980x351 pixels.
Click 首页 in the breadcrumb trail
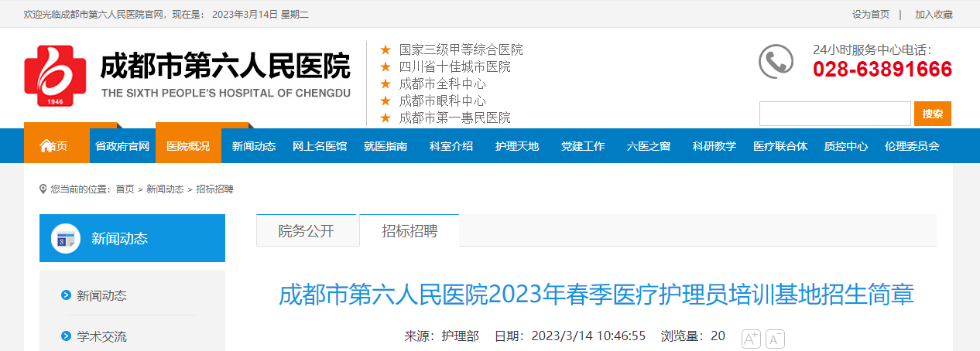(125, 189)
